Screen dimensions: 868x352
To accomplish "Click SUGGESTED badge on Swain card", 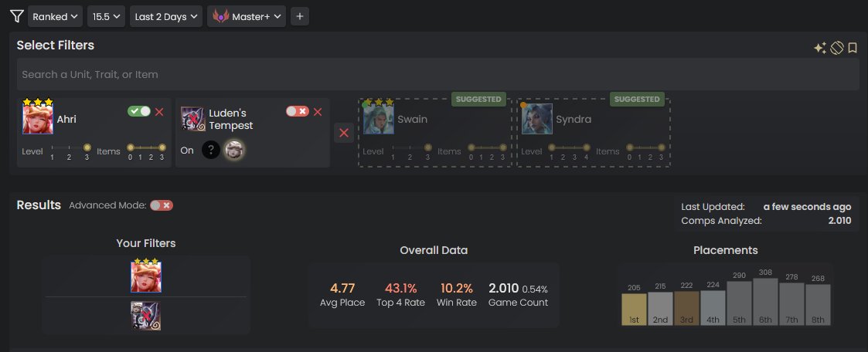I will 479,100.
